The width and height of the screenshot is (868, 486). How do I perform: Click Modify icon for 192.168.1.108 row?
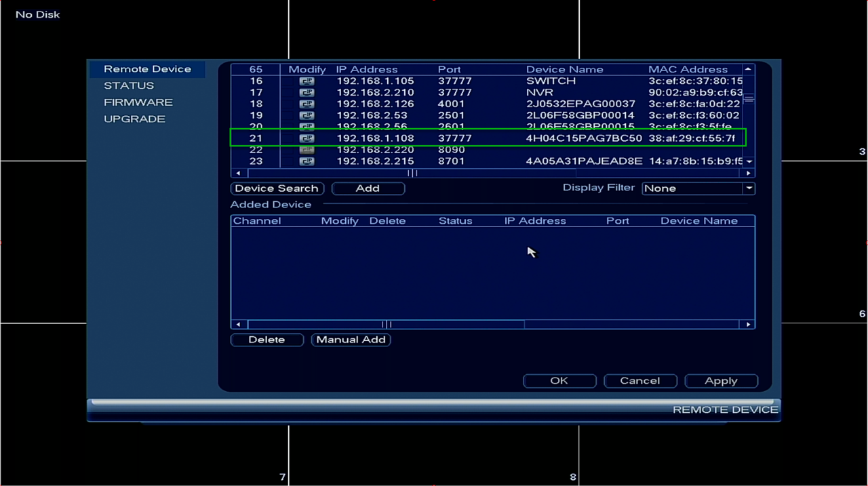(x=307, y=138)
